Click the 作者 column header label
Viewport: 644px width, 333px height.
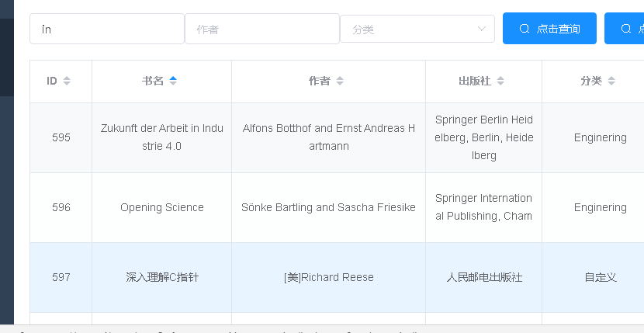(320, 81)
